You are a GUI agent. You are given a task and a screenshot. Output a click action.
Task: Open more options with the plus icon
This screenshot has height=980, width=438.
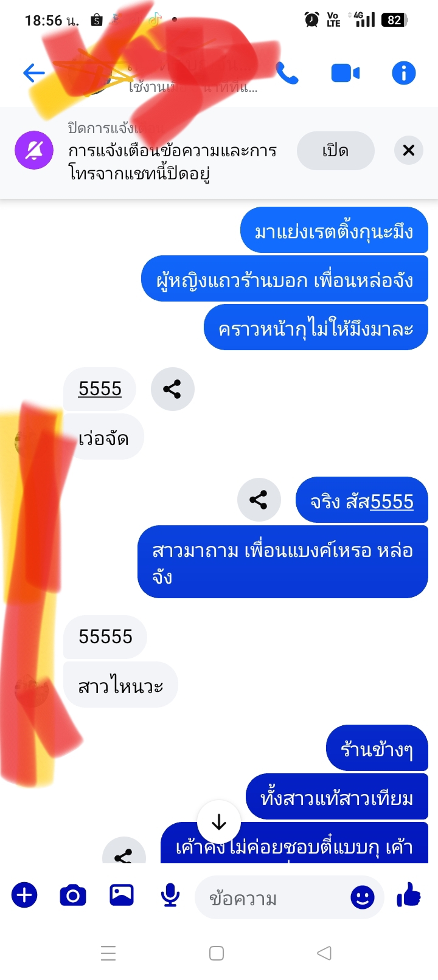[24, 895]
